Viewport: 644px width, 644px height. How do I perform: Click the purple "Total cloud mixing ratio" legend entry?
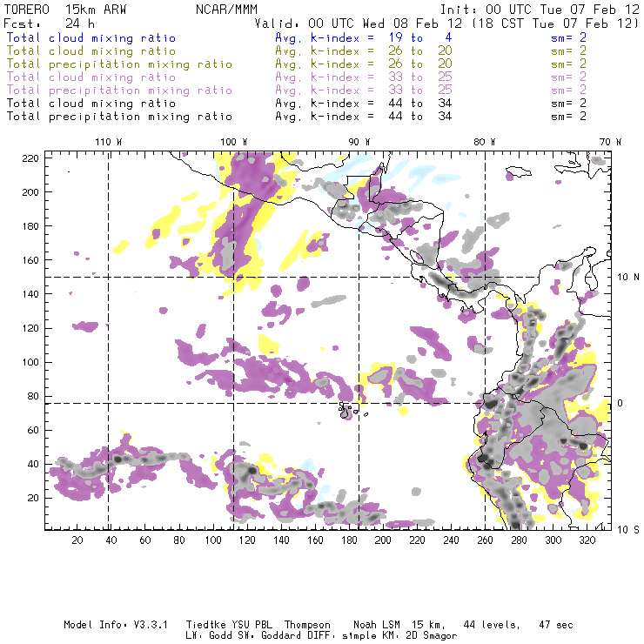pyautogui.click(x=91, y=77)
